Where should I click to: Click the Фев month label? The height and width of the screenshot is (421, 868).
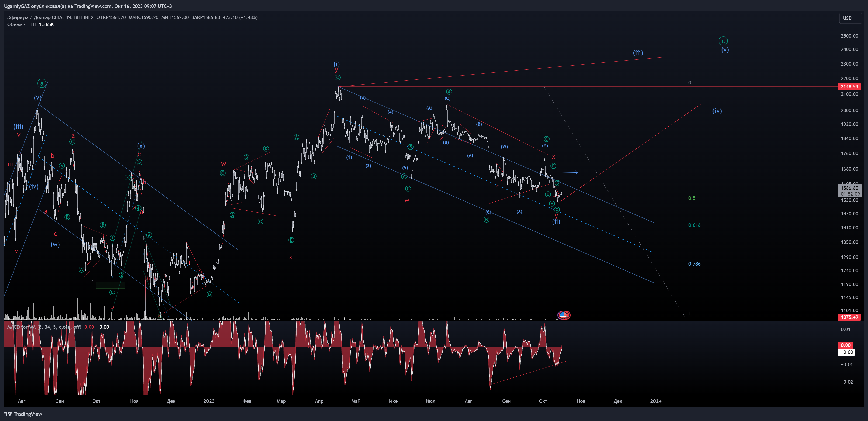[x=247, y=401]
